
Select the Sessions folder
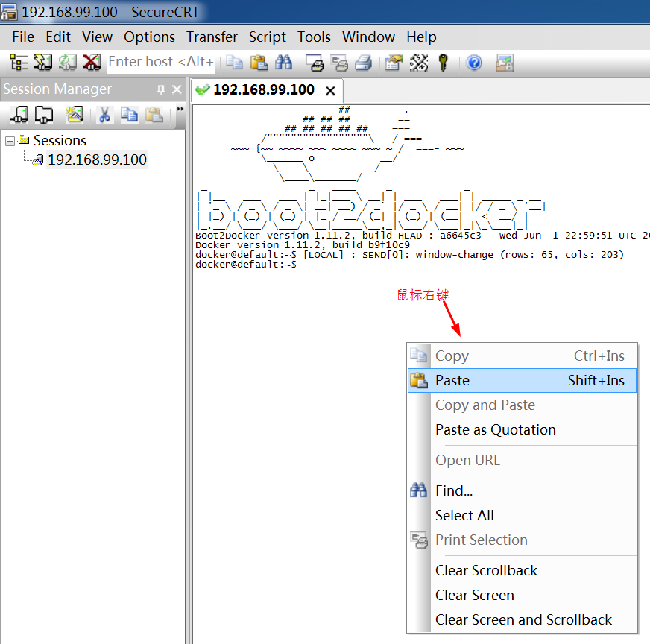coord(60,141)
